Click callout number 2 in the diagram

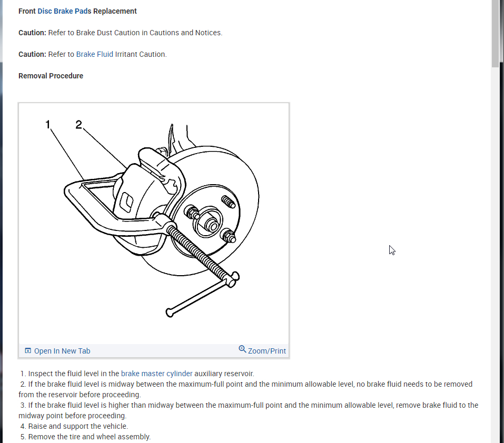tap(79, 125)
